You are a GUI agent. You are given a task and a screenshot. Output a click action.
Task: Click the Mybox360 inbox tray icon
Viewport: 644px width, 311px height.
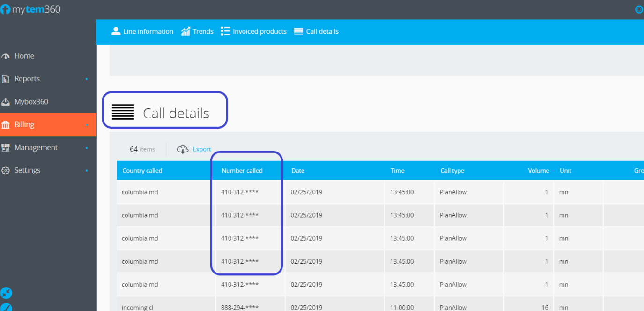[x=6, y=102]
